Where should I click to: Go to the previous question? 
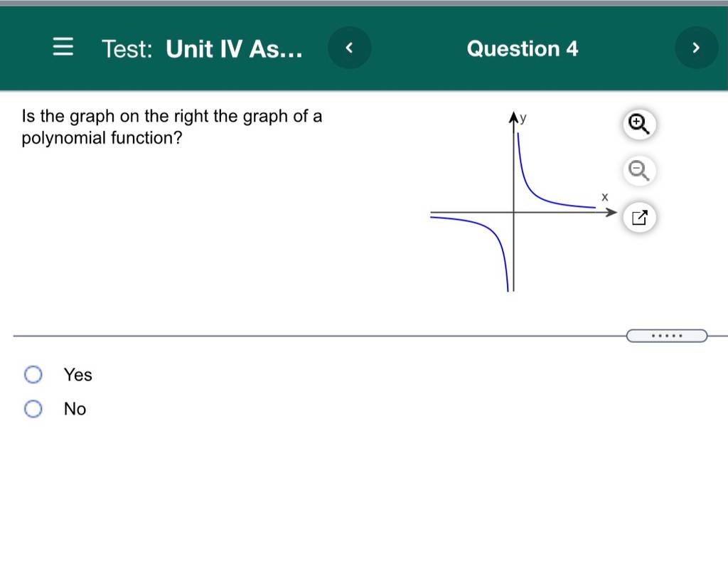(349, 48)
